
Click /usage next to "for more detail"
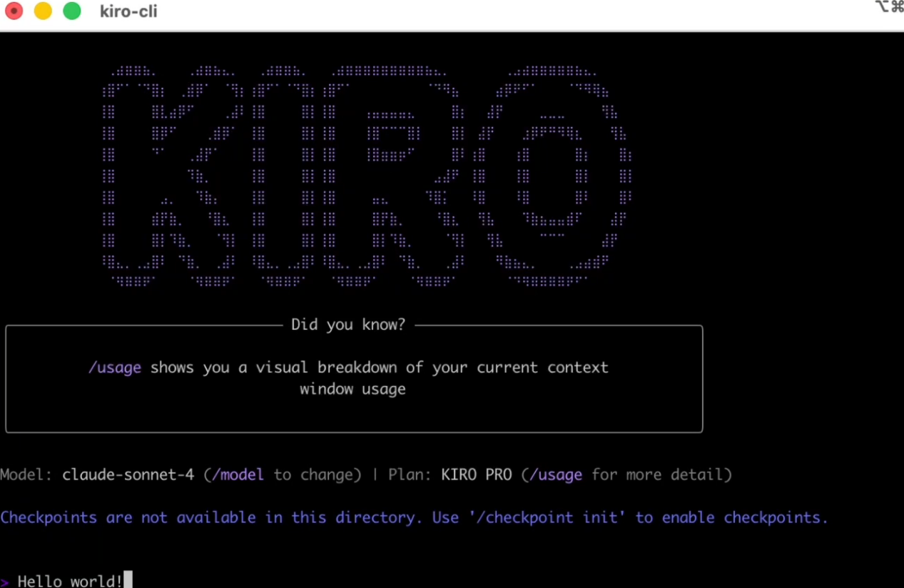pos(556,475)
